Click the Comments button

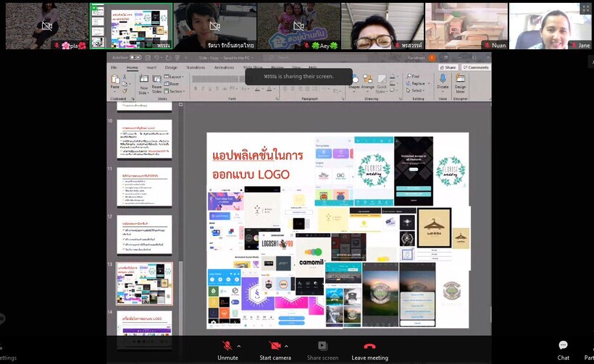pyautogui.click(x=476, y=67)
